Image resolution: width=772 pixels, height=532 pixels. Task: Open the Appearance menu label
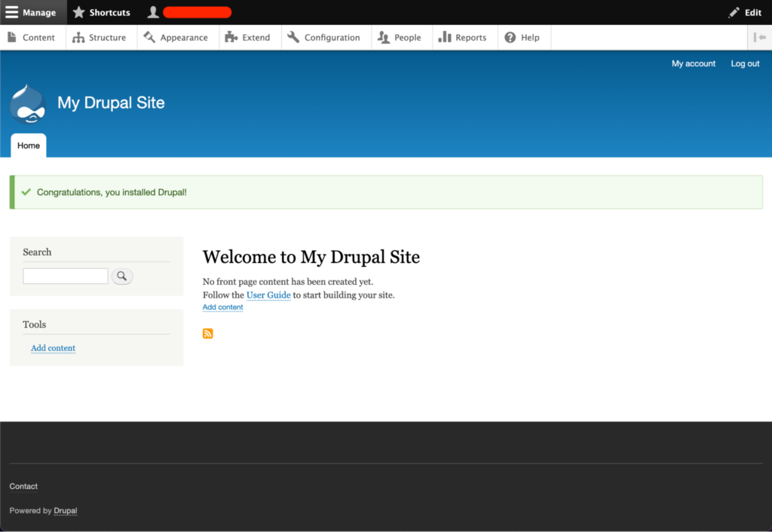pyautogui.click(x=184, y=38)
